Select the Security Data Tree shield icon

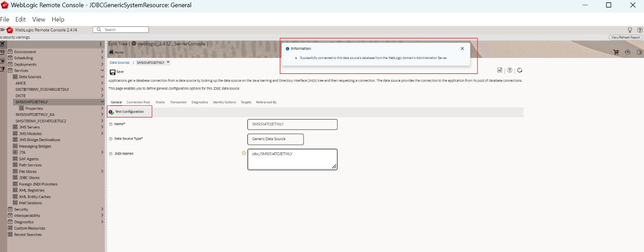coord(2,69)
